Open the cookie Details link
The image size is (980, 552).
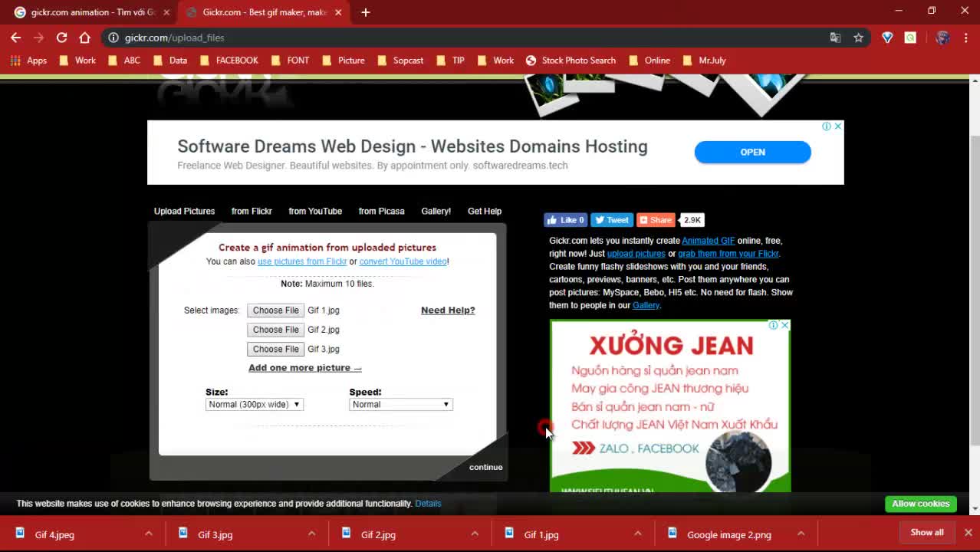coord(428,504)
